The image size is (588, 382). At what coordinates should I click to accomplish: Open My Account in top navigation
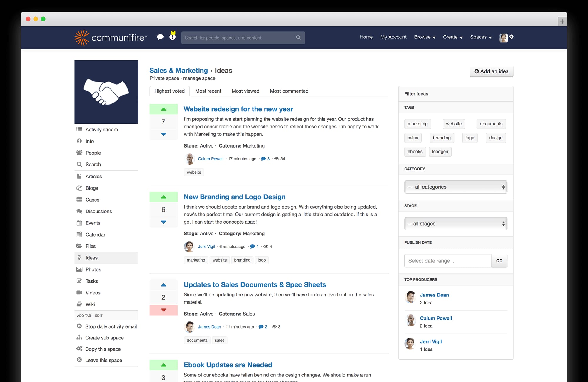[393, 37]
